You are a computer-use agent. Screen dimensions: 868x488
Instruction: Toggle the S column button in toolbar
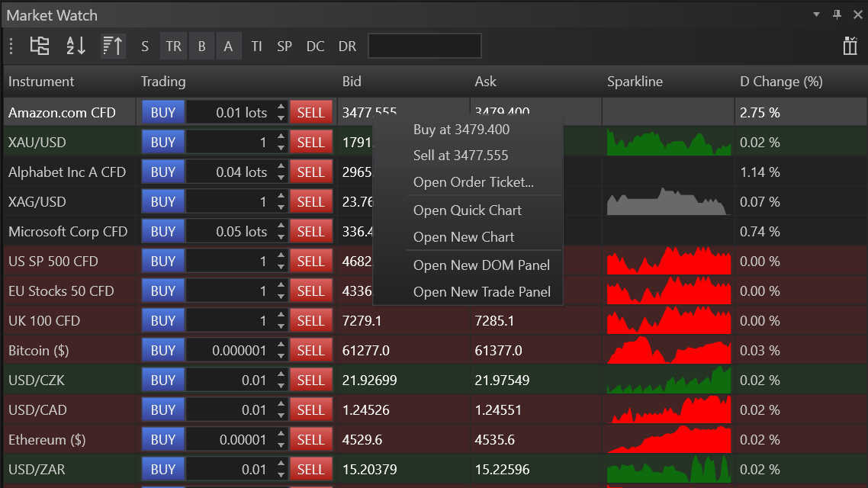(145, 46)
